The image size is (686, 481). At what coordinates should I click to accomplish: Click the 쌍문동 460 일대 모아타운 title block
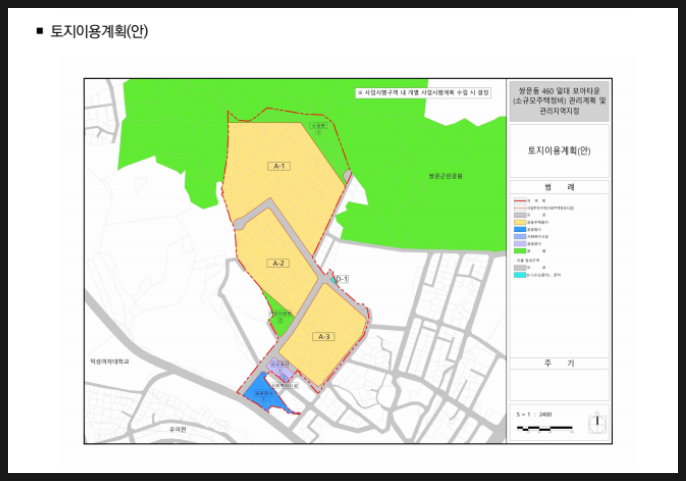pos(559,101)
